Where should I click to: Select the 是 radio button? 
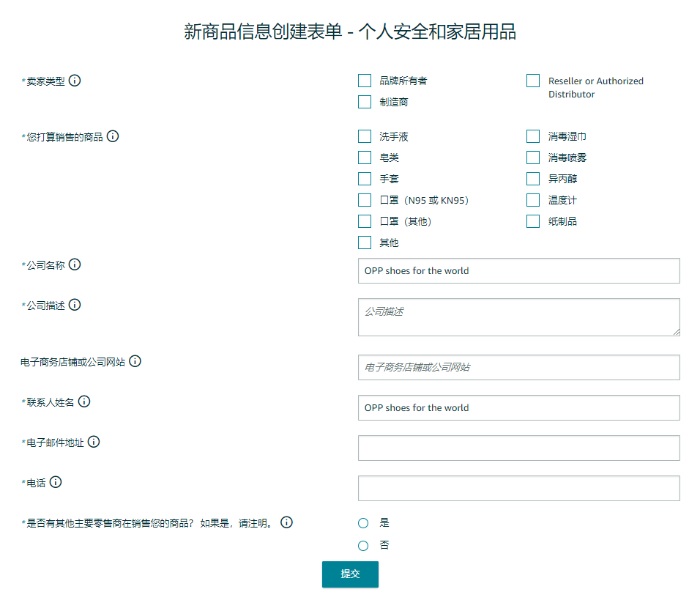tap(362, 522)
